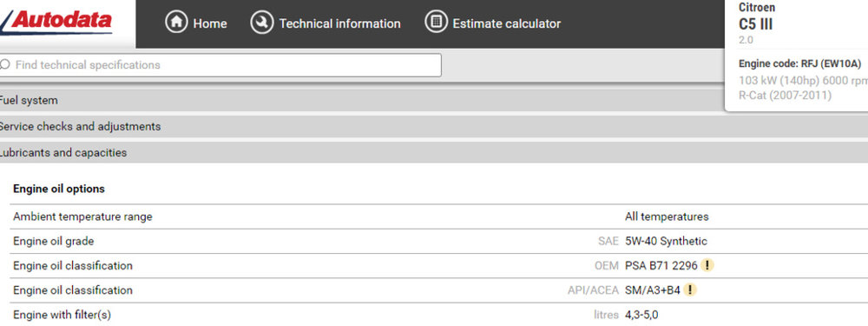The image size is (868, 326).
Task: Open the Home menu item
Action: (196, 23)
